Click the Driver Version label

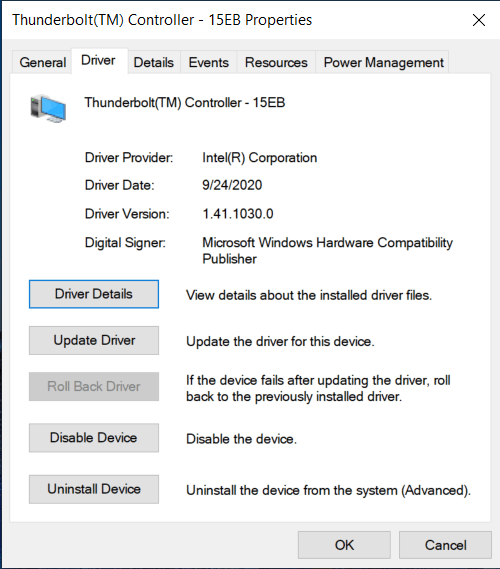(127, 214)
